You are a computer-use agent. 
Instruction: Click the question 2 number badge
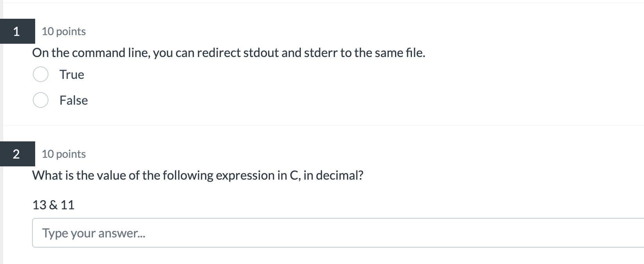coord(18,154)
